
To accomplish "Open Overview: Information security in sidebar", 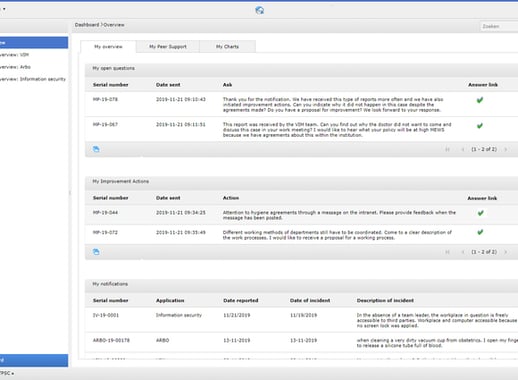I will pyautogui.click(x=34, y=79).
